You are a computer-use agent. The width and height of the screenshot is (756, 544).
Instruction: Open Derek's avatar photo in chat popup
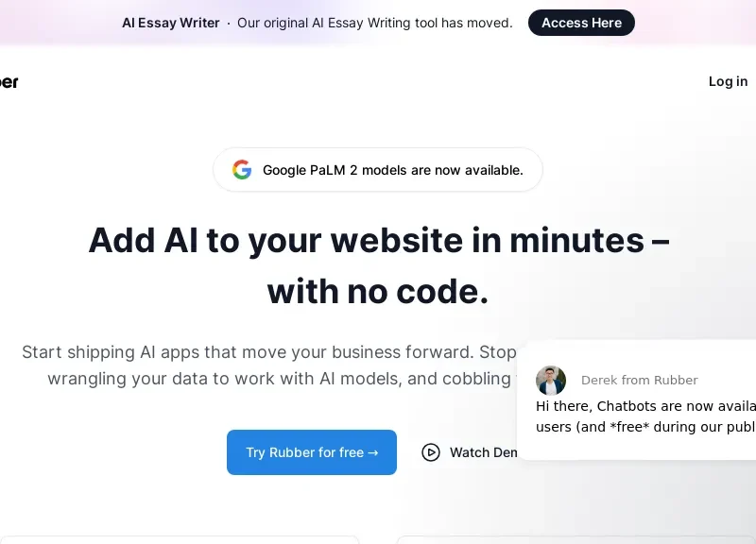(x=551, y=381)
